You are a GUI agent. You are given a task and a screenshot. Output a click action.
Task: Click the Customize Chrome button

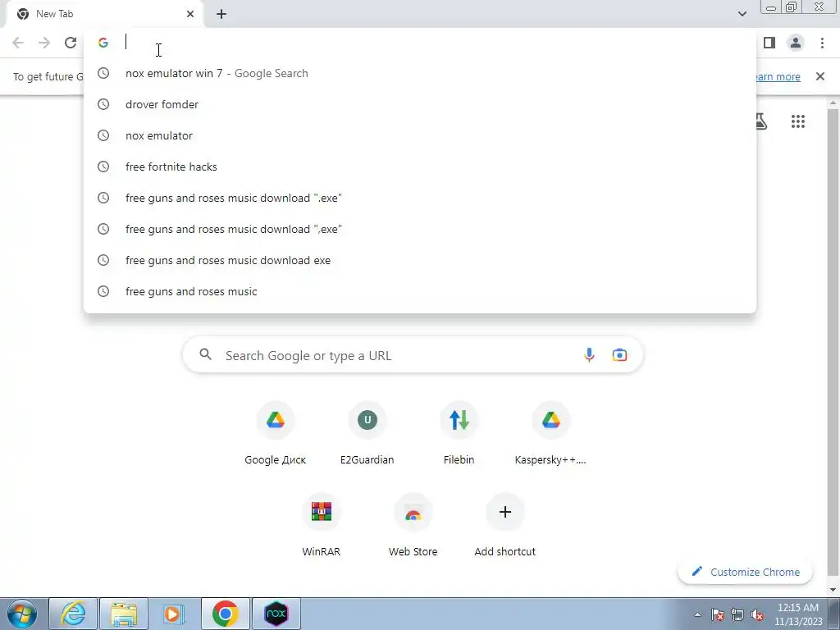tap(745, 572)
